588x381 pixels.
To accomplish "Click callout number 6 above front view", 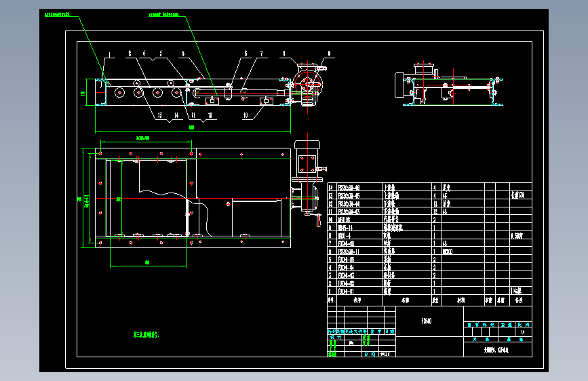I will click(246, 54).
